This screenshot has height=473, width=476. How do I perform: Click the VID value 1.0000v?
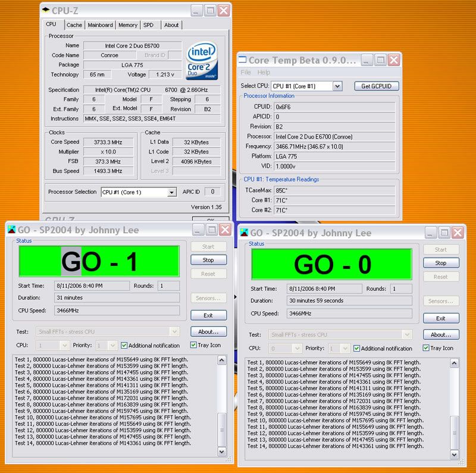(x=334, y=167)
